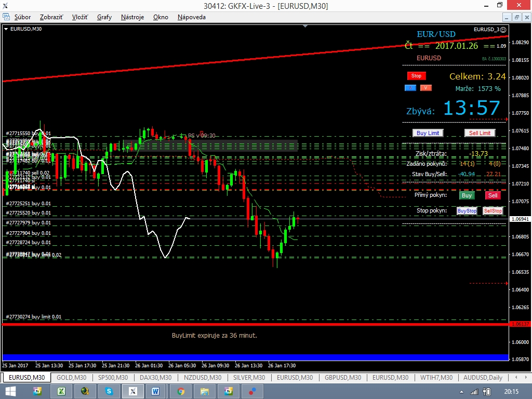The width and height of the screenshot is (532, 399).
Task: Click the blue bar at chart bottom
Action: [255, 357]
